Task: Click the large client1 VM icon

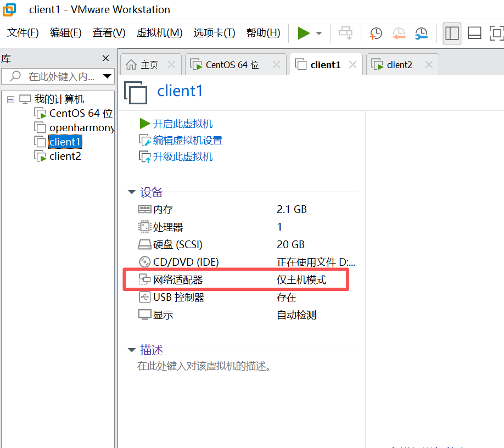Action: (x=136, y=93)
